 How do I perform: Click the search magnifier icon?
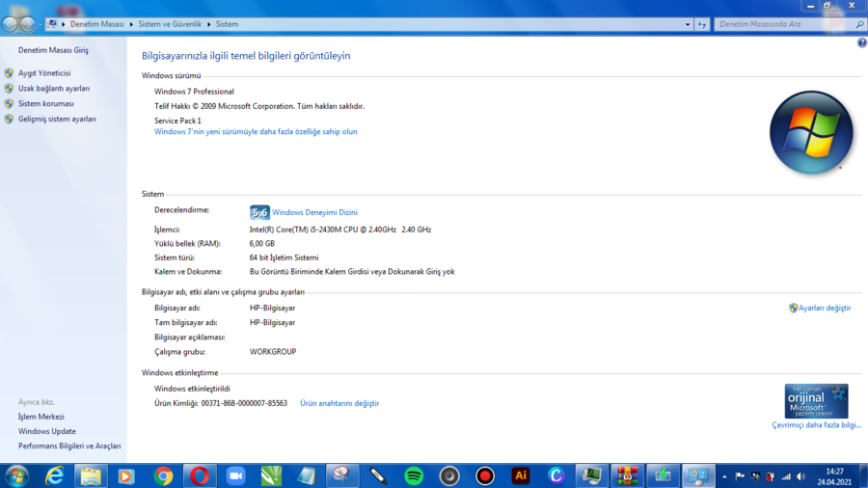point(859,24)
